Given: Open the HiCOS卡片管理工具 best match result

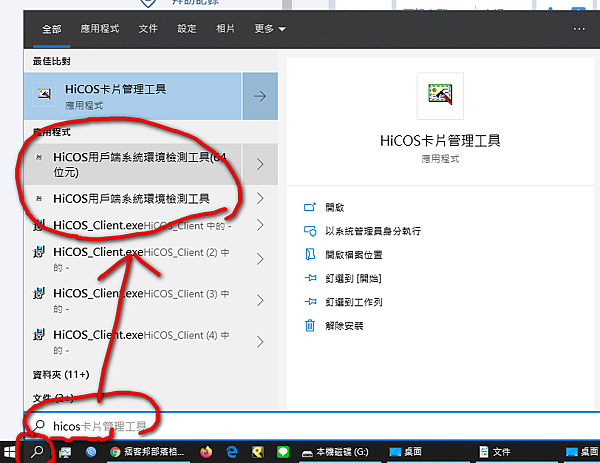Looking at the screenshot, I should [x=132, y=96].
